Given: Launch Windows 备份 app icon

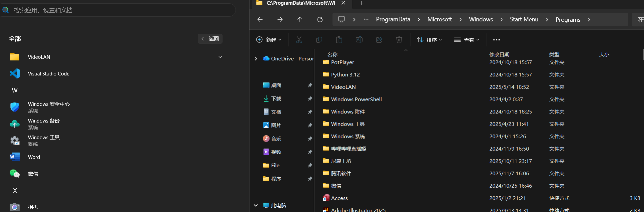Looking at the screenshot, I should pos(15,124).
